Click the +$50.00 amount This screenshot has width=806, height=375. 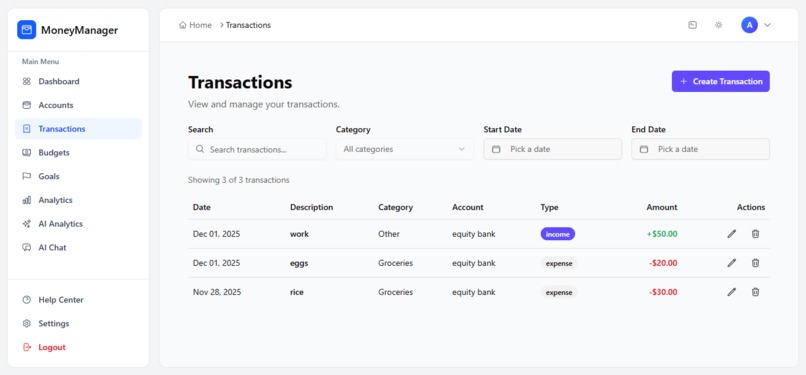pos(662,234)
